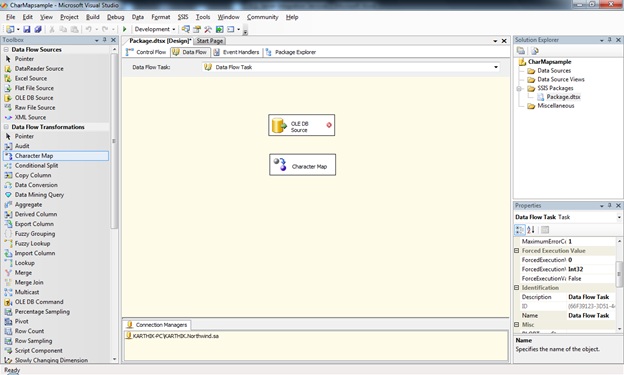Collapse the Identification property category
The width and height of the screenshot is (624, 375).
[517, 288]
